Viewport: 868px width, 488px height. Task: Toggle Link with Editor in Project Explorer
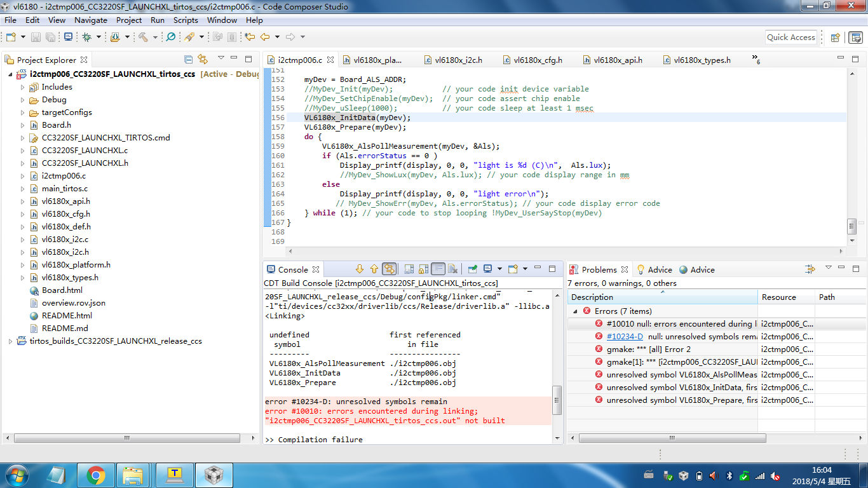pyautogui.click(x=203, y=60)
